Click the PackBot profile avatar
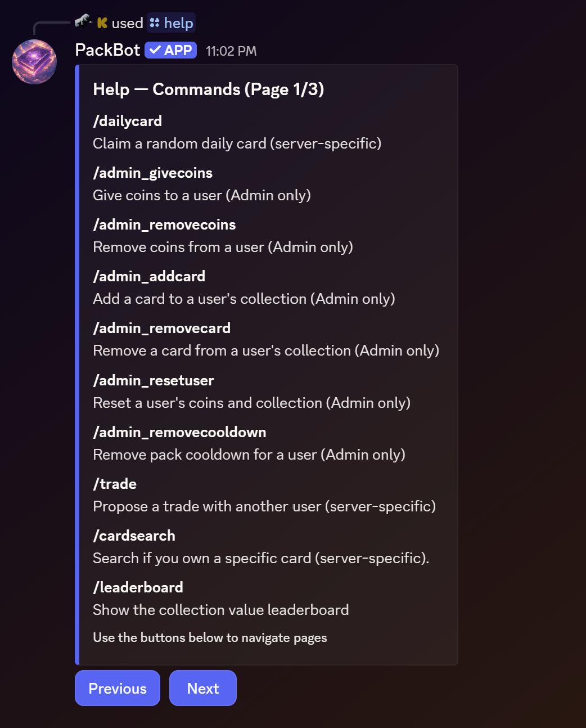586x728 pixels. [x=34, y=61]
